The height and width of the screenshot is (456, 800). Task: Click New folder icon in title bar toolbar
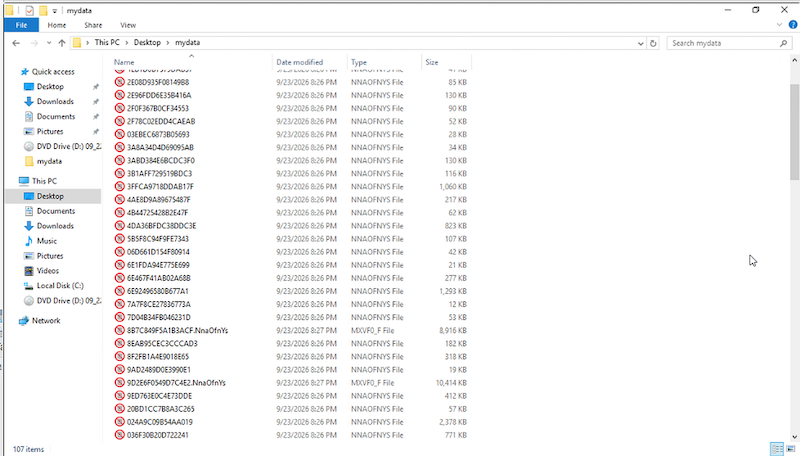click(43, 10)
